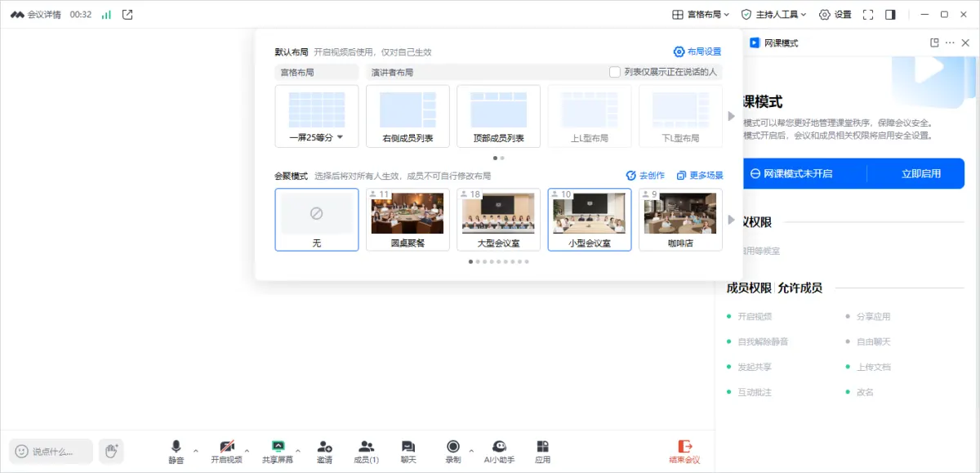The height and width of the screenshot is (473, 980).
Task: Expand audio options arrow beside 静音
Action: click(x=195, y=450)
